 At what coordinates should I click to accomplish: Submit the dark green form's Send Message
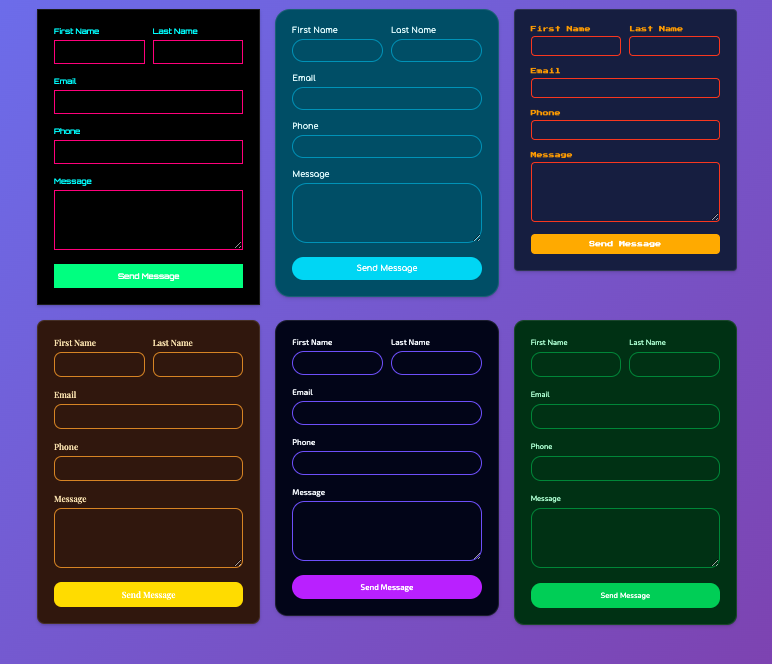pos(625,596)
